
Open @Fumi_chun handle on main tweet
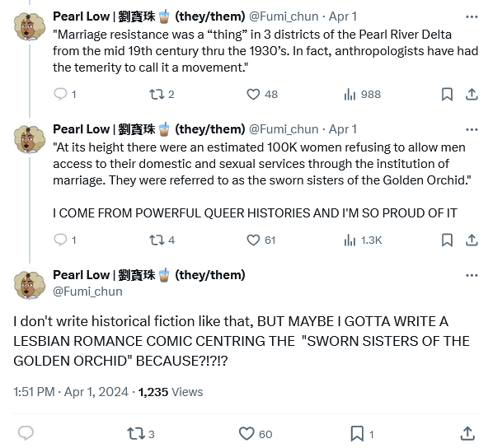click(x=87, y=292)
